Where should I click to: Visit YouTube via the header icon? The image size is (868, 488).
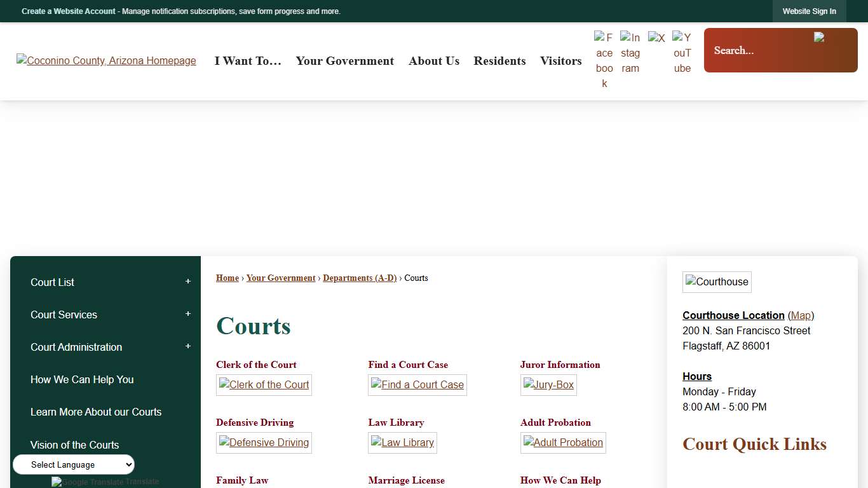tap(682, 51)
